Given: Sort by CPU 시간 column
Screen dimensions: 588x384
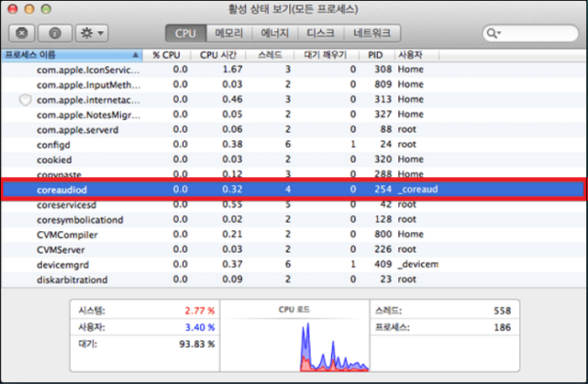Looking at the screenshot, I should click(218, 55).
